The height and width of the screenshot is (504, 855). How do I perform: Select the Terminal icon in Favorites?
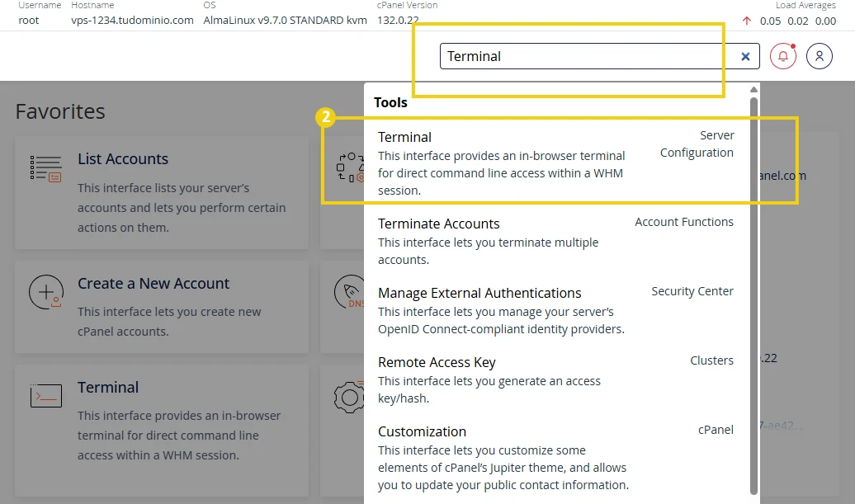pos(46,395)
